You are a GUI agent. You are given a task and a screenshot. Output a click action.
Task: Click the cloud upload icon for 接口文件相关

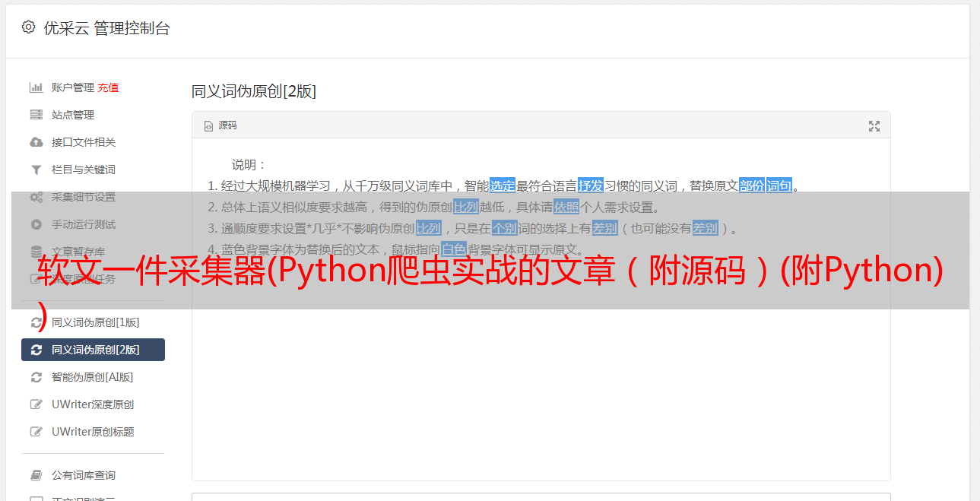click(x=36, y=142)
